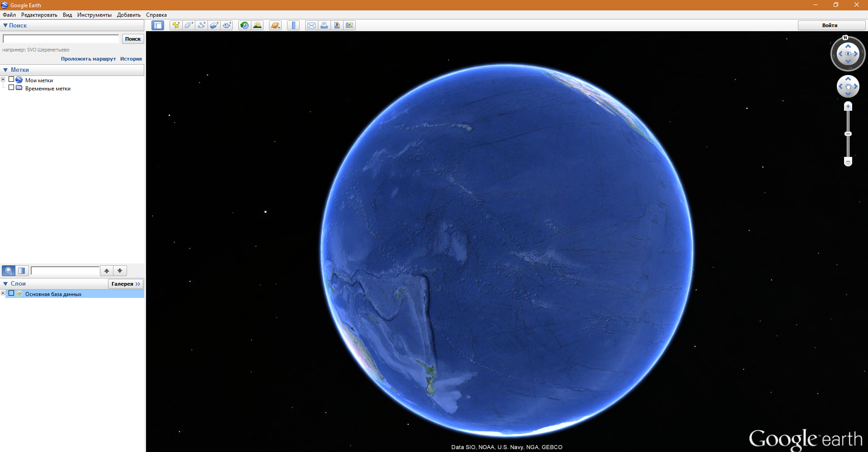Focus the places filter text field
The width and height of the screenshot is (868, 452).
65,271
